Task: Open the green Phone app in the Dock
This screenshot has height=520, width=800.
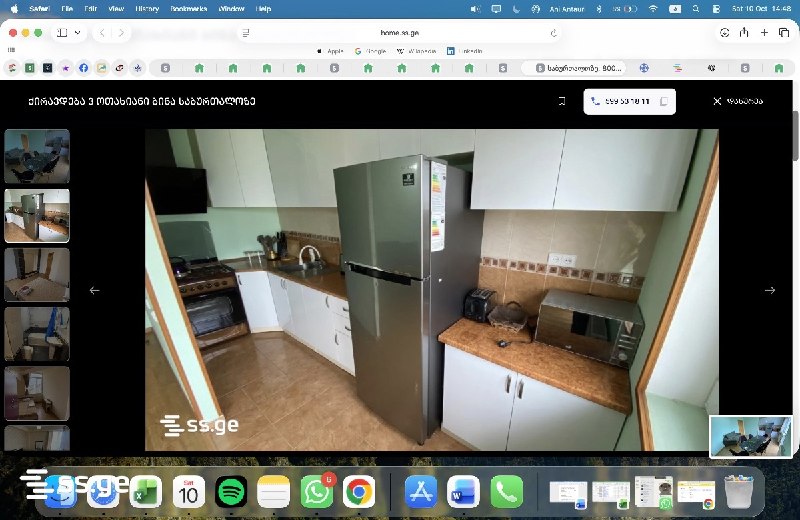Action: [x=506, y=492]
